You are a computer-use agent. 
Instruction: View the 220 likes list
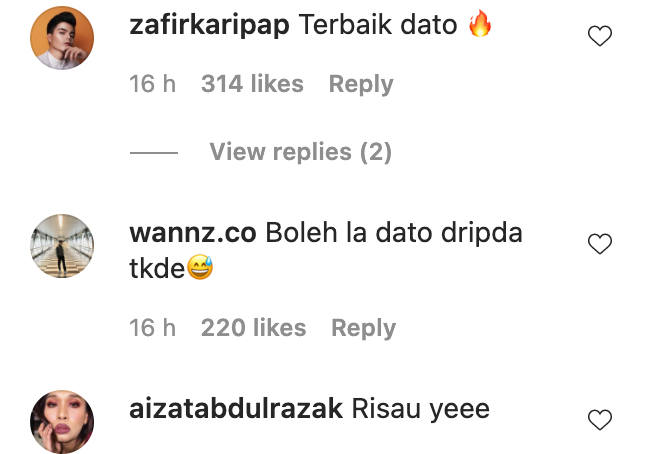pos(253,328)
